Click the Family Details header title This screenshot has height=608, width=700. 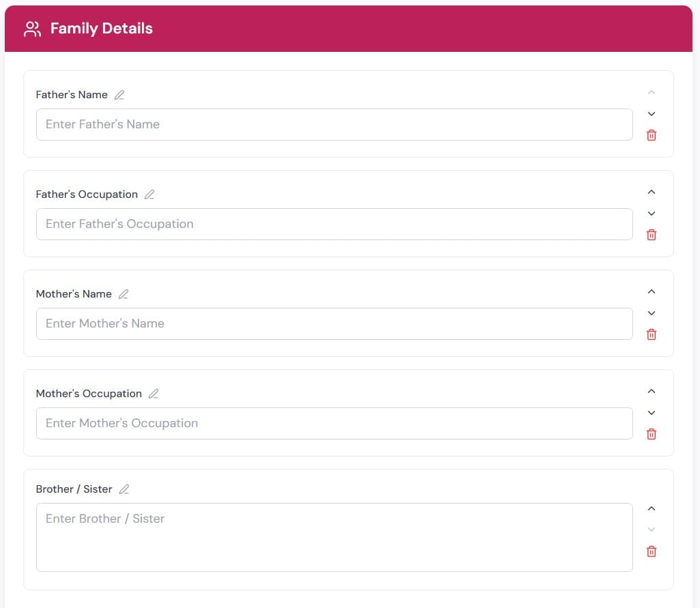[x=101, y=29]
